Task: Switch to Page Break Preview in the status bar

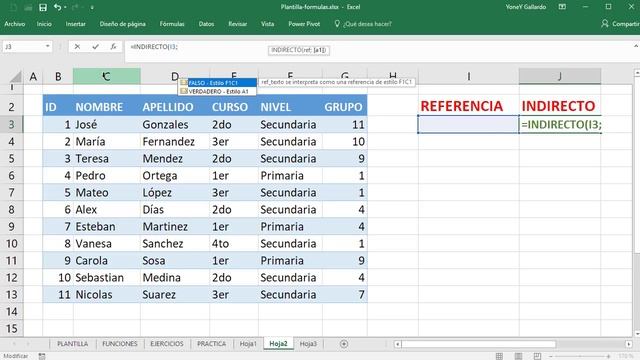Action: point(537,356)
